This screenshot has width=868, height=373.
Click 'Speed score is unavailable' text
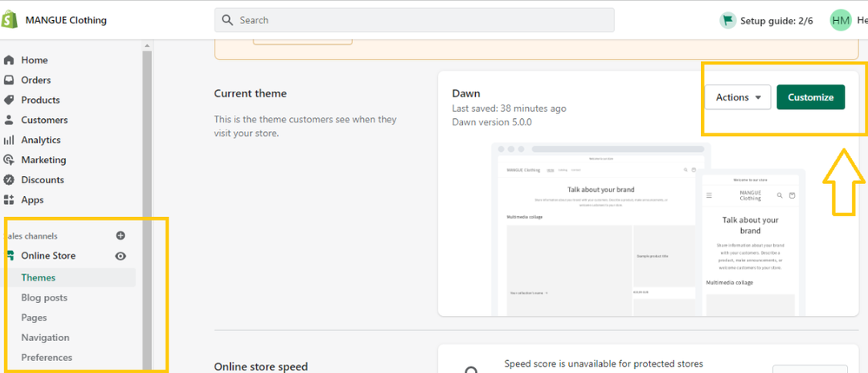(604, 363)
